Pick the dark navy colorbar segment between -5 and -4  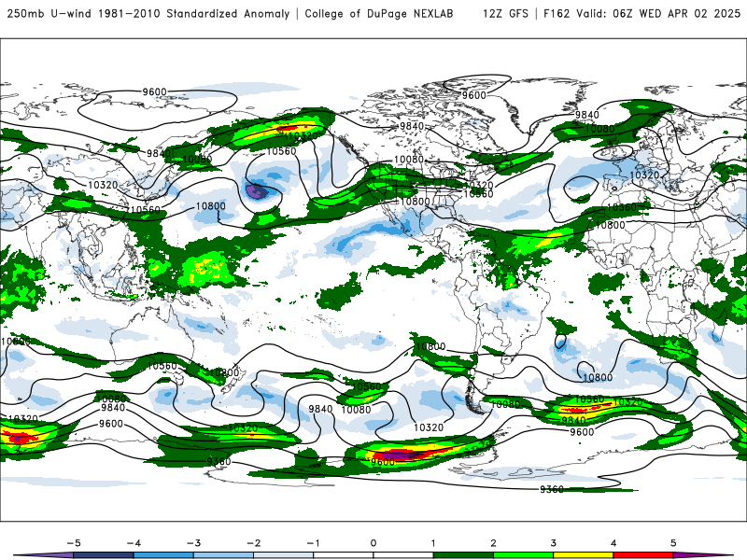[x=104, y=555]
